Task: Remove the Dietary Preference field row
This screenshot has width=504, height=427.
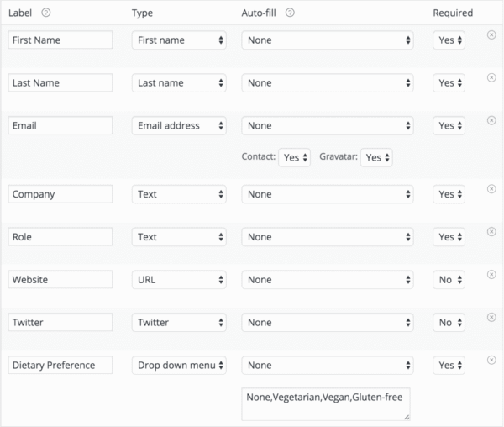Action: 491,360
